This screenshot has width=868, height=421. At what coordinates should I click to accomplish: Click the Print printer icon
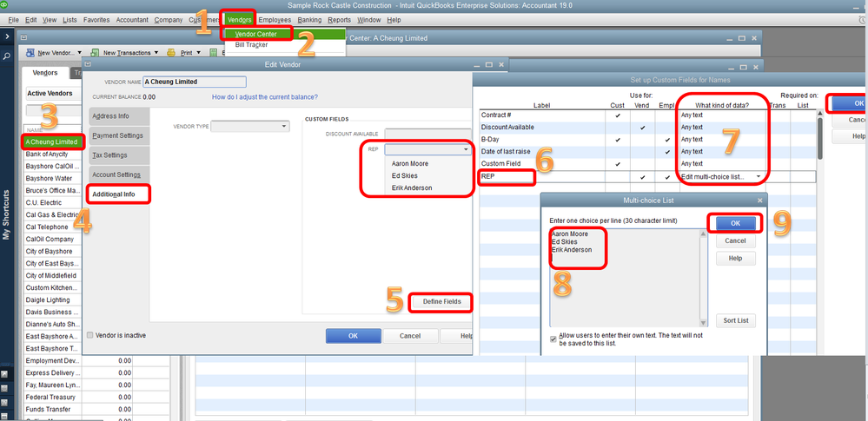172,53
